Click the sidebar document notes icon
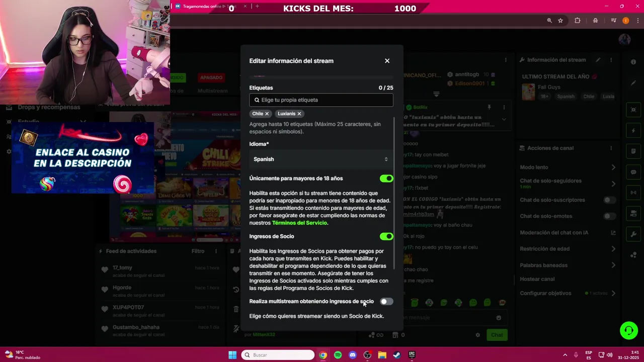 (x=633, y=151)
